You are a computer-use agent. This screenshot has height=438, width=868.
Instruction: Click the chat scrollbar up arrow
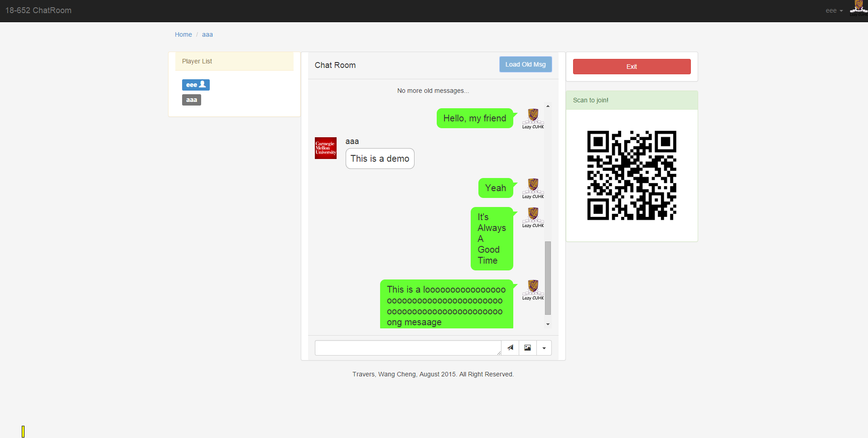tap(548, 106)
